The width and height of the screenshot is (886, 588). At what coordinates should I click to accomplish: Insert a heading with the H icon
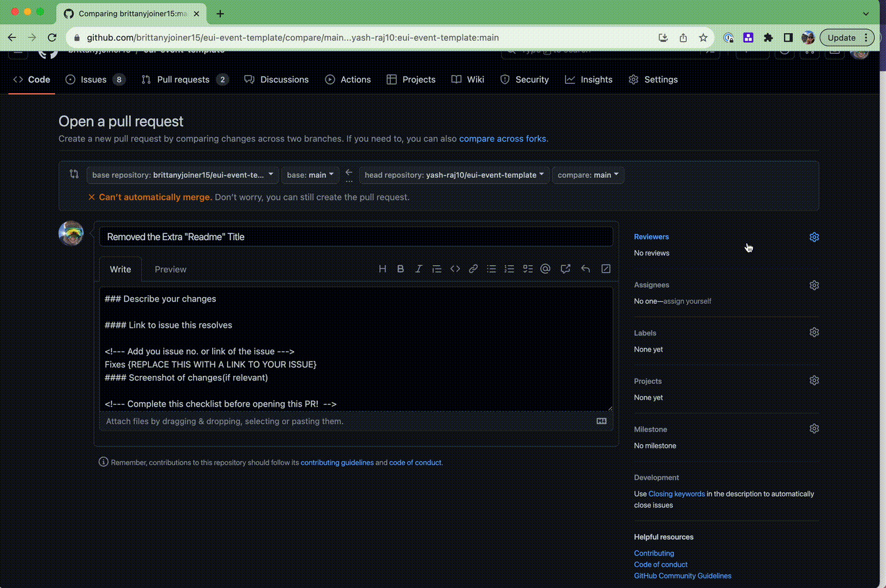tap(382, 269)
